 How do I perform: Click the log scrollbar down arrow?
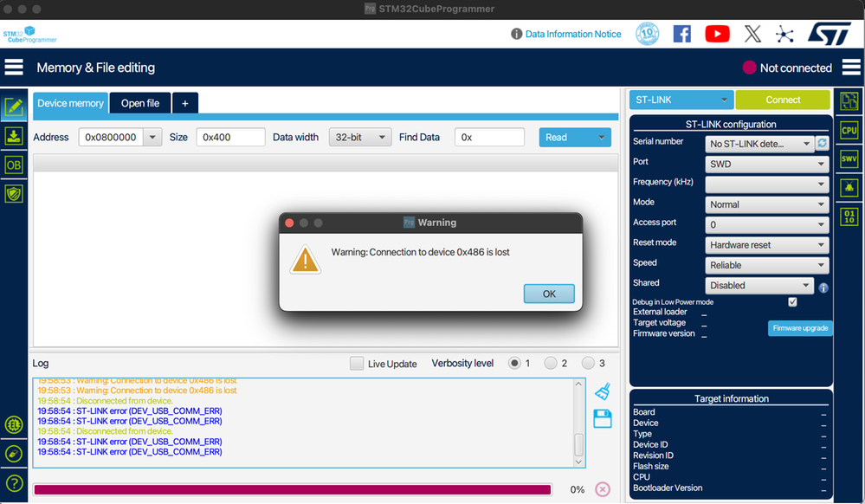[x=578, y=462]
